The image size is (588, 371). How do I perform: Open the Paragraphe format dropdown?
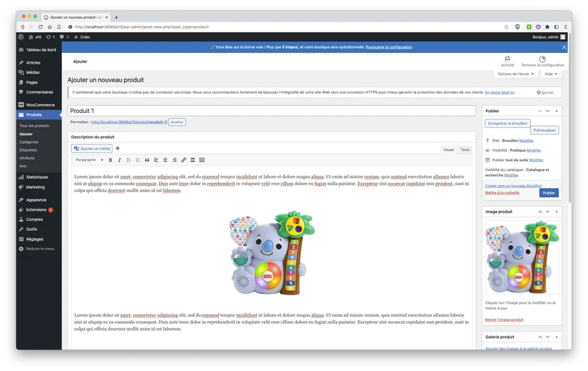point(89,160)
